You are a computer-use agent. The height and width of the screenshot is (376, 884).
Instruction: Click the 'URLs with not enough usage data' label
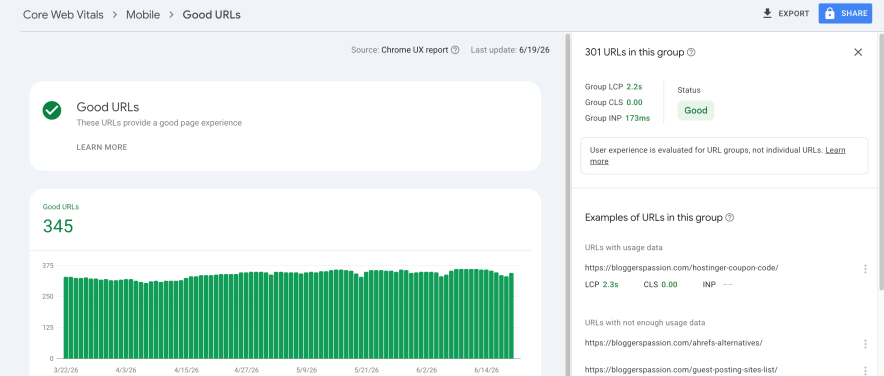645,323
